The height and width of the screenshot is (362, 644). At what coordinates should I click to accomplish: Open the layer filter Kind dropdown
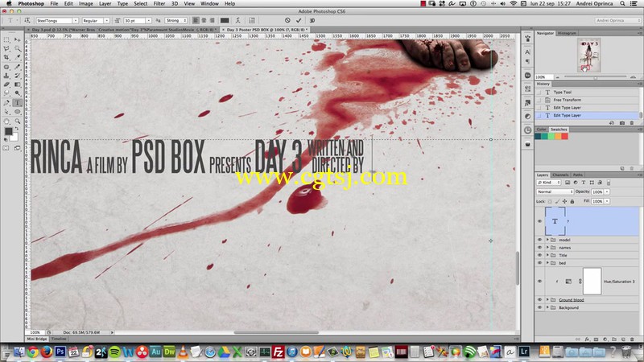(548, 183)
